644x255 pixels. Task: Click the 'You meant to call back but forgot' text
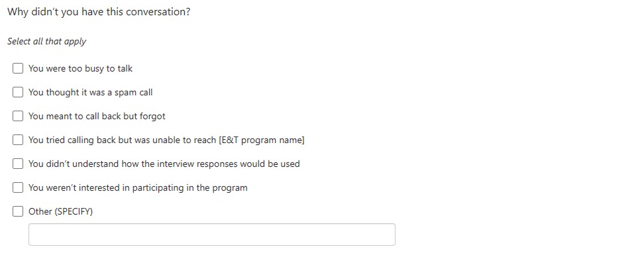[x=97, y=116]
